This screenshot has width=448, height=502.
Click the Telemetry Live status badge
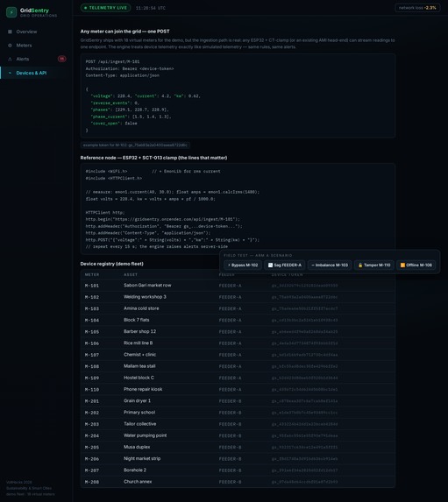click(x=106, y=8)
